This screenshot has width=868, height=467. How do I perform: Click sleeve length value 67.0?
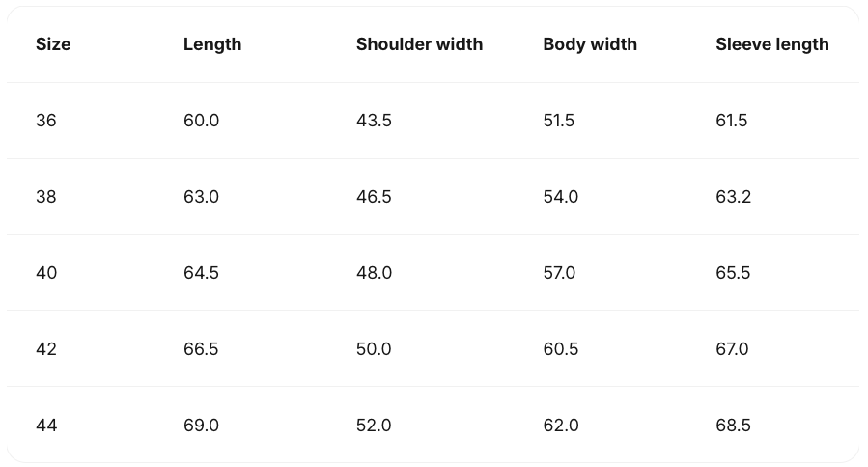coord(732,349)
